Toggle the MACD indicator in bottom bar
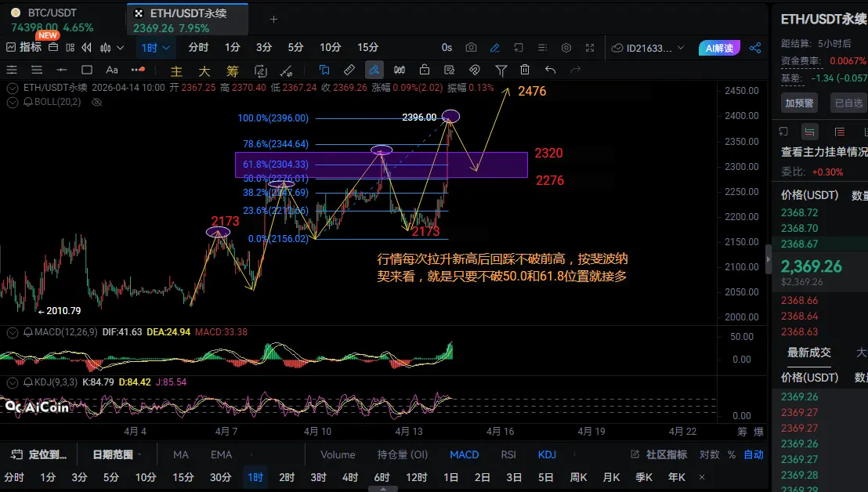 pyautogui.click(x=464, y=454)
